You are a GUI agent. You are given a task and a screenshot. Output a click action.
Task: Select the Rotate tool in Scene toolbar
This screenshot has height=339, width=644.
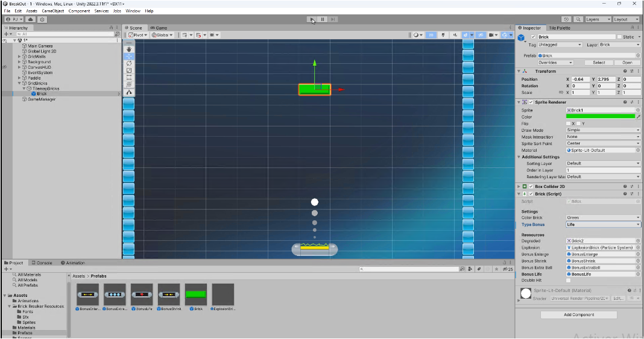point(129,63)
